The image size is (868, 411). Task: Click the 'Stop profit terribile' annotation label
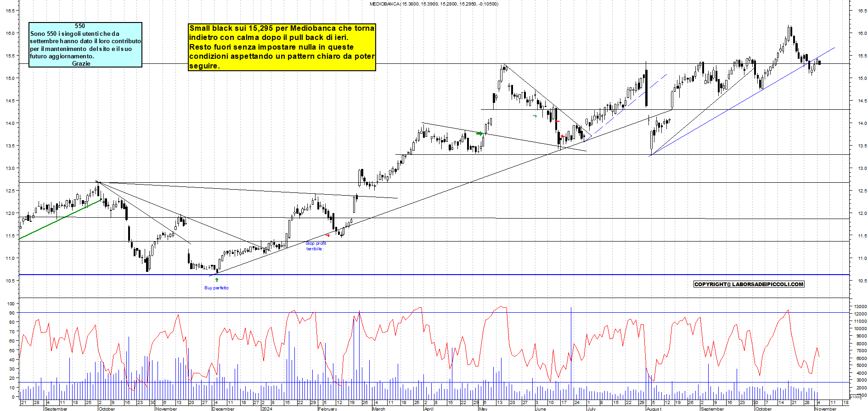point(316,246)
